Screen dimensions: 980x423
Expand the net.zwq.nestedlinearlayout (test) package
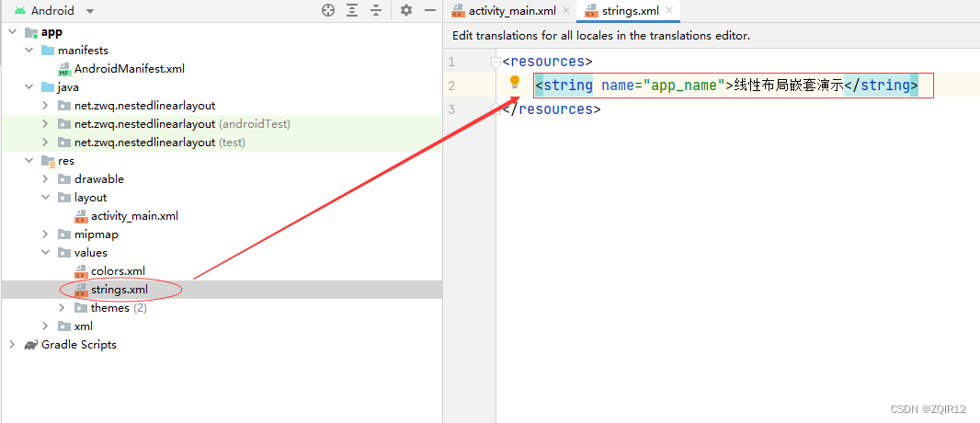tap(45, 143)
